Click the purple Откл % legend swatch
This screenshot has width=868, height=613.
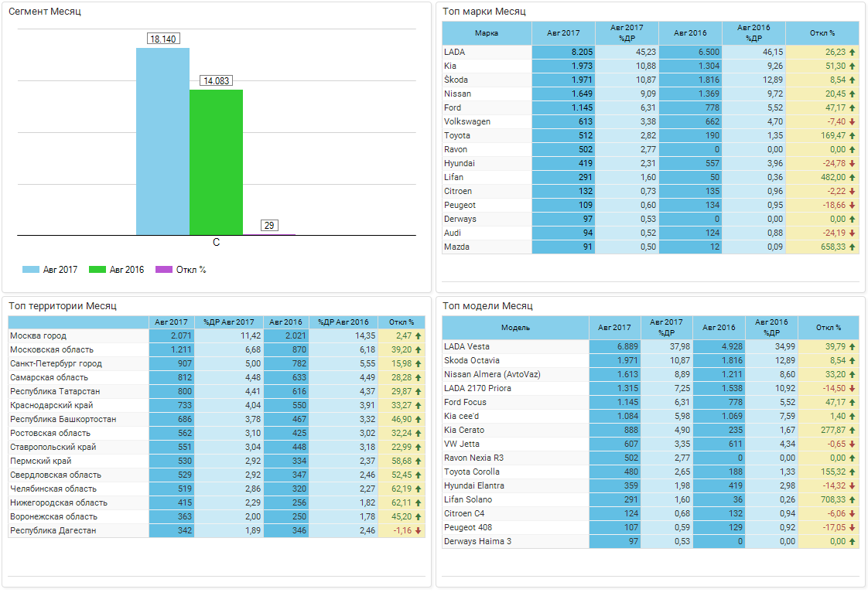164,270
